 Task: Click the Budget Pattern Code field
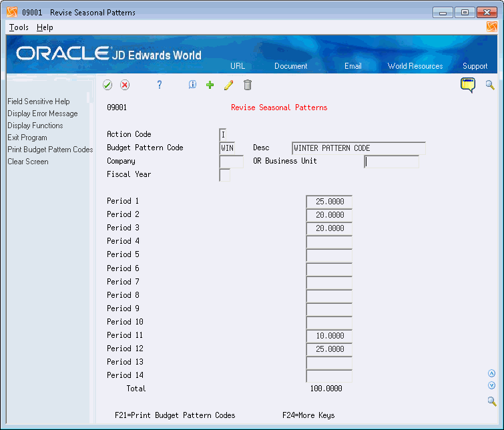(x=227, y=148)
